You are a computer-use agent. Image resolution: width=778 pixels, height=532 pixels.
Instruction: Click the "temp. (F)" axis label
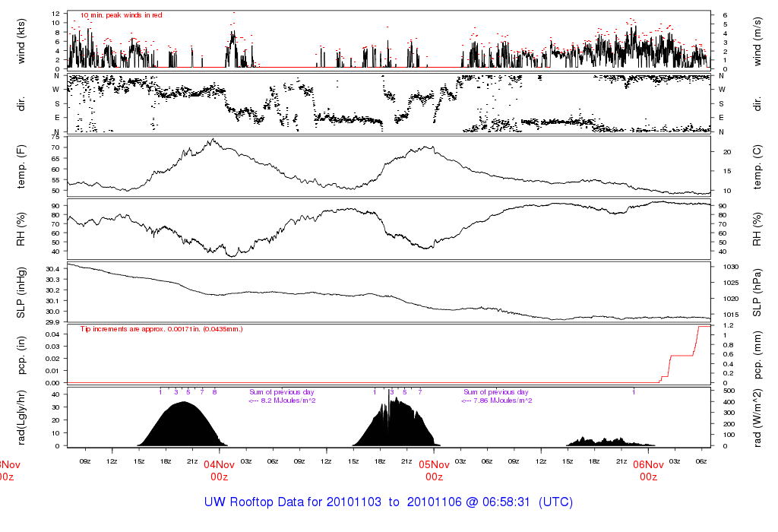[21, 166]
